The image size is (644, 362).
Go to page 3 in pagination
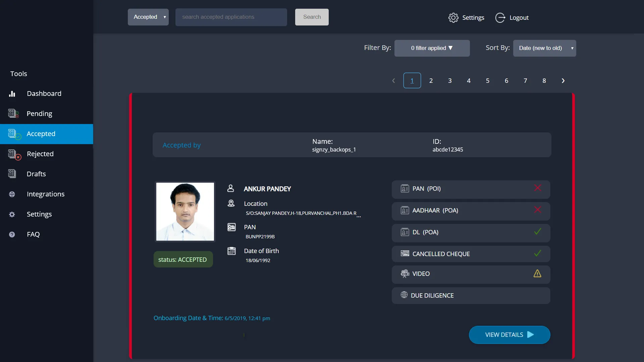450,81
